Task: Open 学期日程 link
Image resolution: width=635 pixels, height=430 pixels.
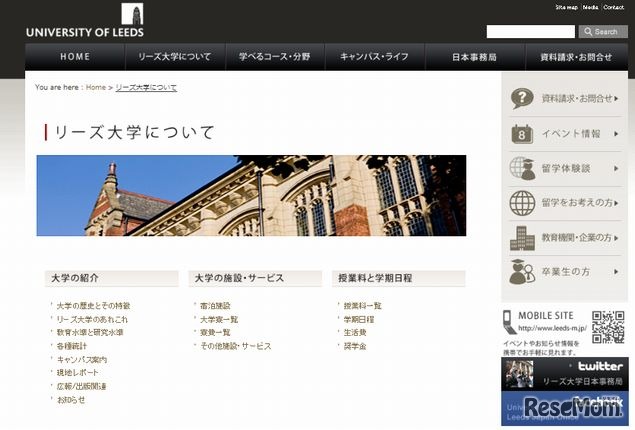Action: 359,319
